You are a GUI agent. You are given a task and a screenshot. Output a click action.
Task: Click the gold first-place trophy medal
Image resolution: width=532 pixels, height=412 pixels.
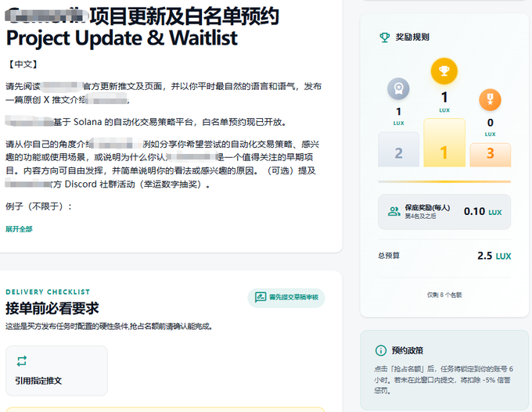click(444, 71)
